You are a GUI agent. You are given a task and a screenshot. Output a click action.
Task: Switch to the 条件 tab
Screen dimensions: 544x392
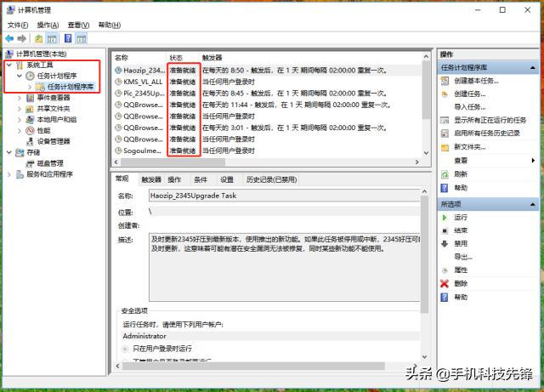(x=201, y=179)
